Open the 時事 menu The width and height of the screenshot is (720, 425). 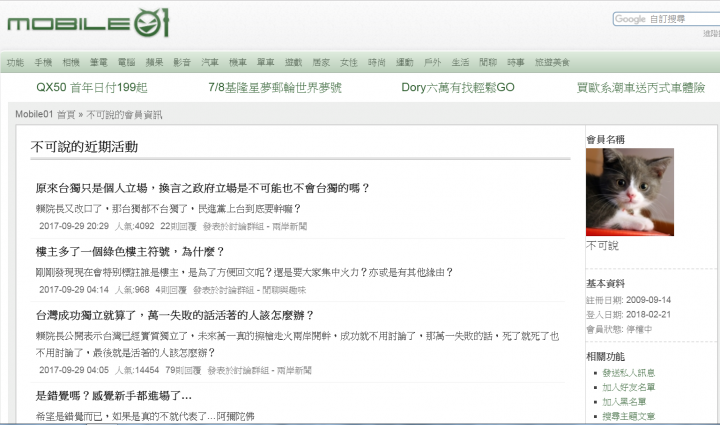click(516, 62)
